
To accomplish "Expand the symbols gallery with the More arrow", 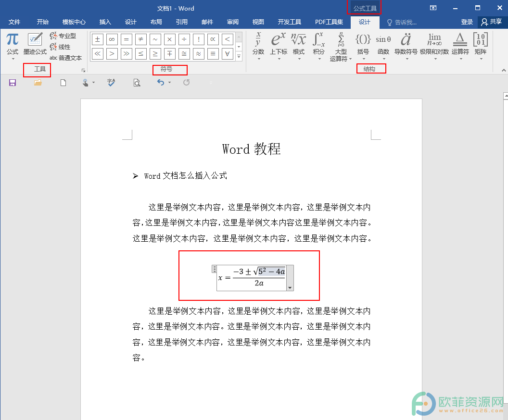I will [239, 57].
